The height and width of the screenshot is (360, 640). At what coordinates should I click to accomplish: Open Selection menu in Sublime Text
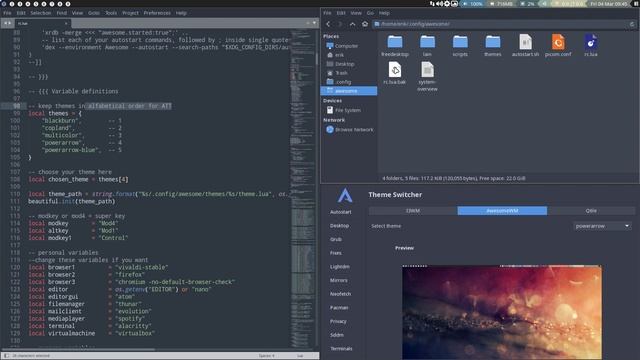click(41, 13)
